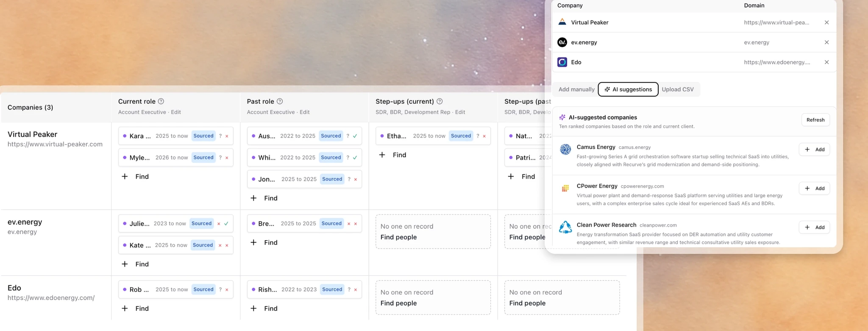Click the Edo company logo icon
The width and height of the screenshot is (868, 331).
click(x=562, y=62)
